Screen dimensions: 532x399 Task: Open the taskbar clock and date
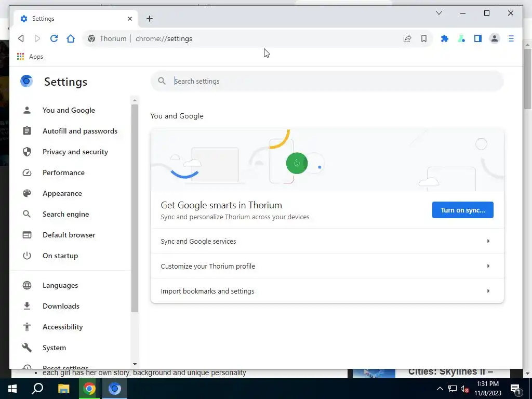[487, 389]
